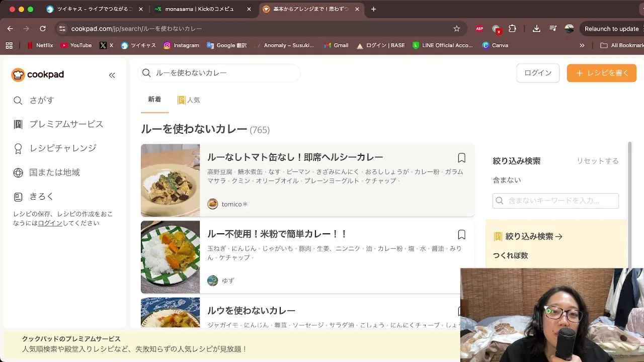The height and width of the screenshot is (362, 644).
Task: Click the ログイン button at top
Action: (x=538, y=73)
